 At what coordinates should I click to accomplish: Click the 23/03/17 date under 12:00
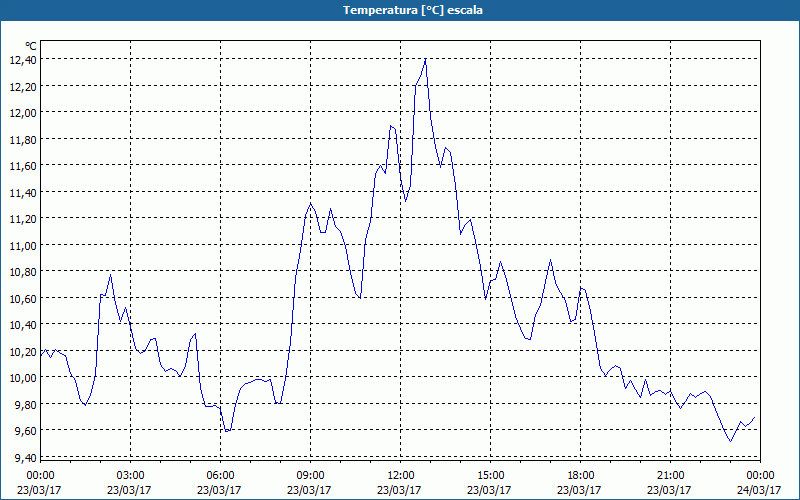point(399,490)
